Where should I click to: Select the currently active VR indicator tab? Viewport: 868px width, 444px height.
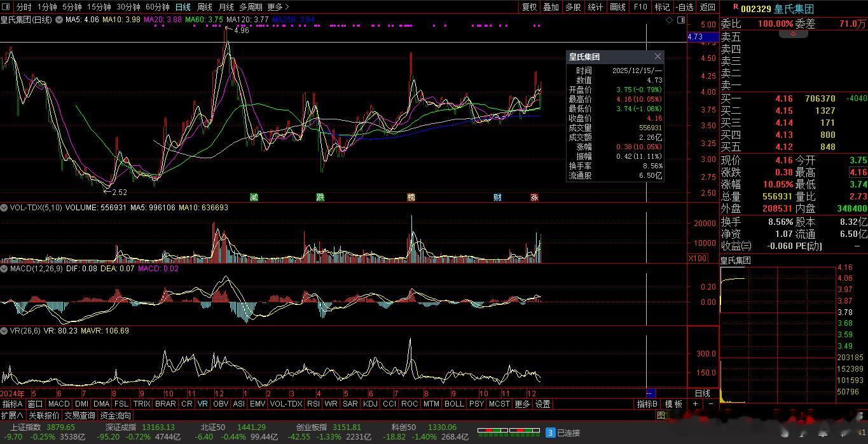pos(202,404)
